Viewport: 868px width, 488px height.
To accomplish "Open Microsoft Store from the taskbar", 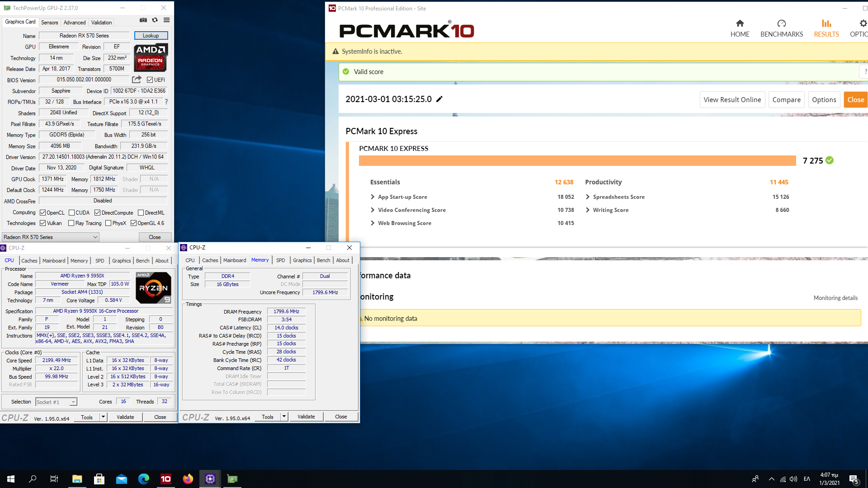I will click(99, 479).
